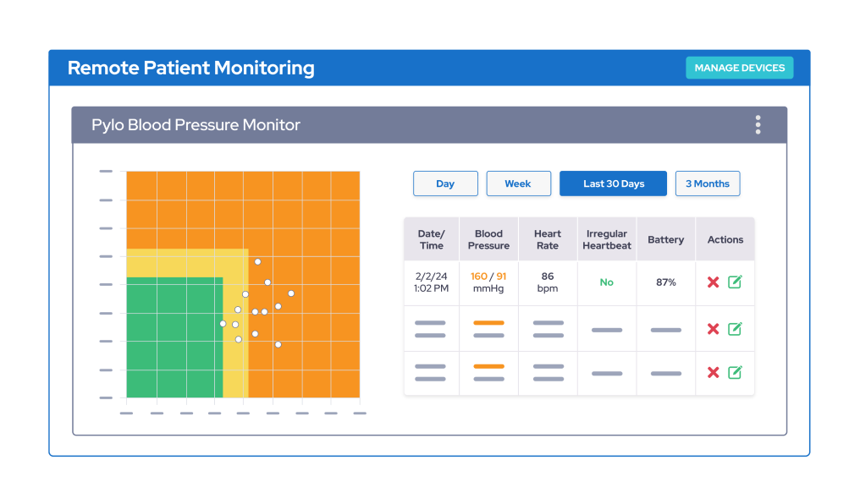Open the Pylo monitor three-dot options menu
860x504 pixels.
(758, 124)
